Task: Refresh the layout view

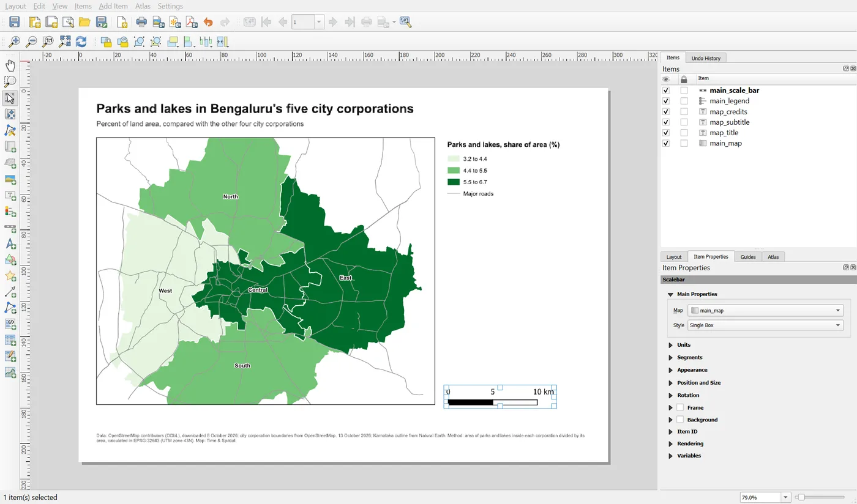Action: pos(81,42)
